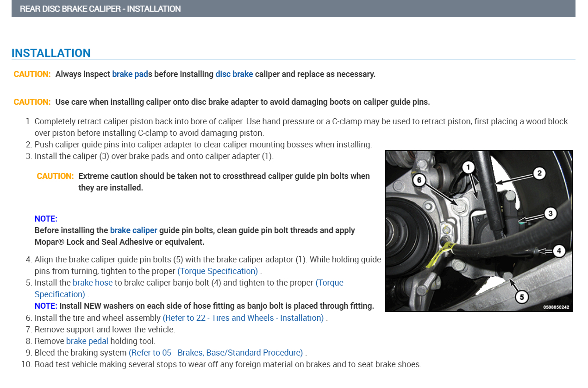Click the brake hose link
Viewport: 588px width, 388px height.
point(93,283)
